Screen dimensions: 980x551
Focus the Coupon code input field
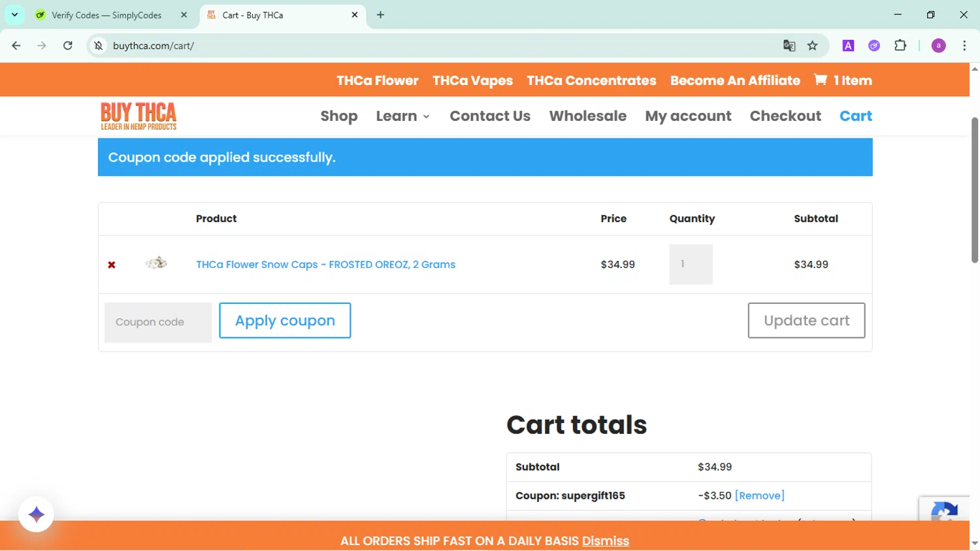tap(158, 322)
